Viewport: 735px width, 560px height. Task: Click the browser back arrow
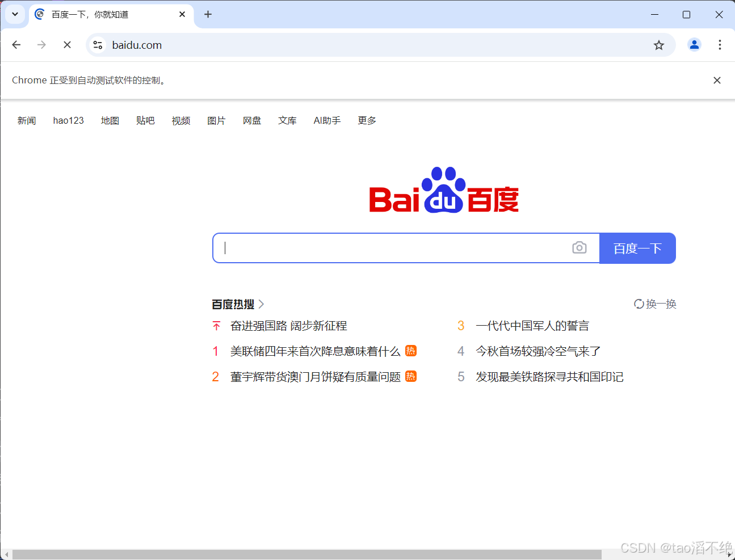(x=16, y=45)
